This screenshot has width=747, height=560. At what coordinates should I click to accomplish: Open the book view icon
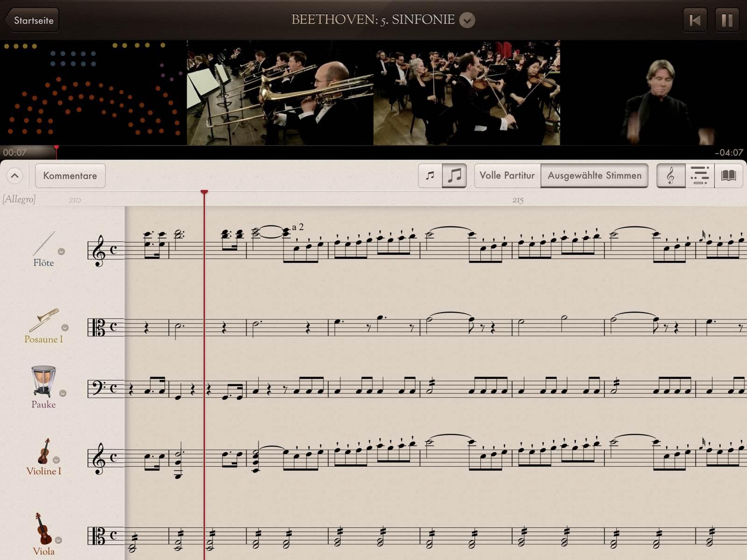pos(728,175)
